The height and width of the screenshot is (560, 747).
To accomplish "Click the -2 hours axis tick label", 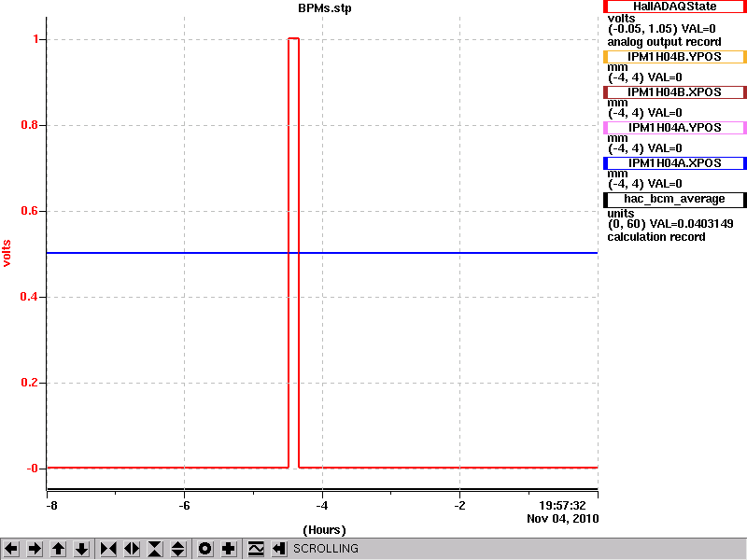I will (459, 506).
